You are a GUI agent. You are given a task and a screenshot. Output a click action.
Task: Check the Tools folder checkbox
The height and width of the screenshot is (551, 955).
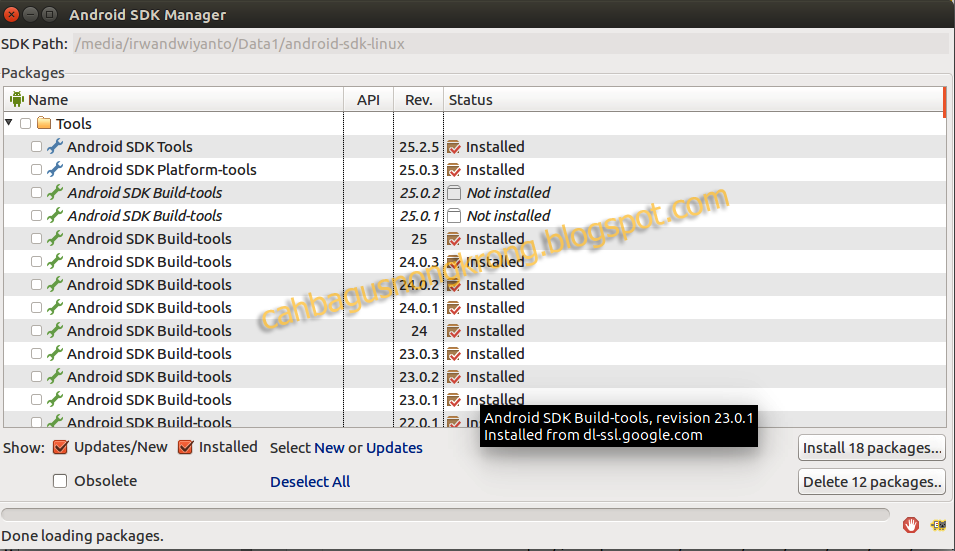click(x=26, y=124)
